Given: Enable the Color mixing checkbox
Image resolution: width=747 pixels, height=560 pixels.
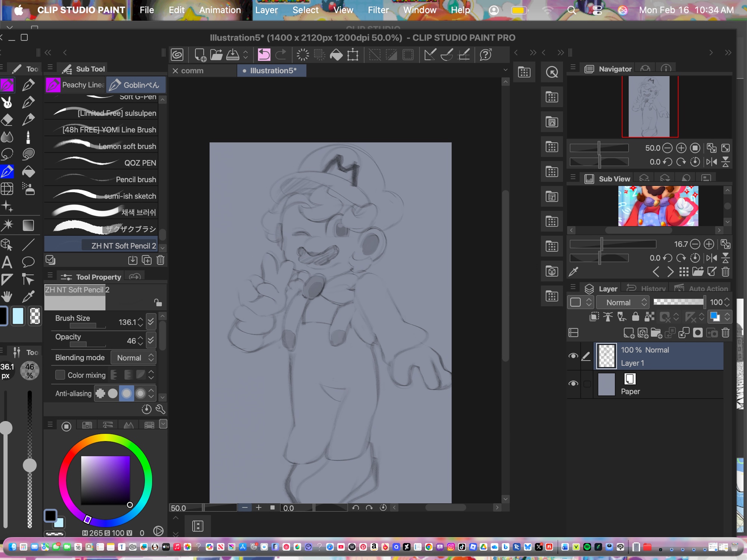Looking at the screenshot, I should (x=60, y=375).
